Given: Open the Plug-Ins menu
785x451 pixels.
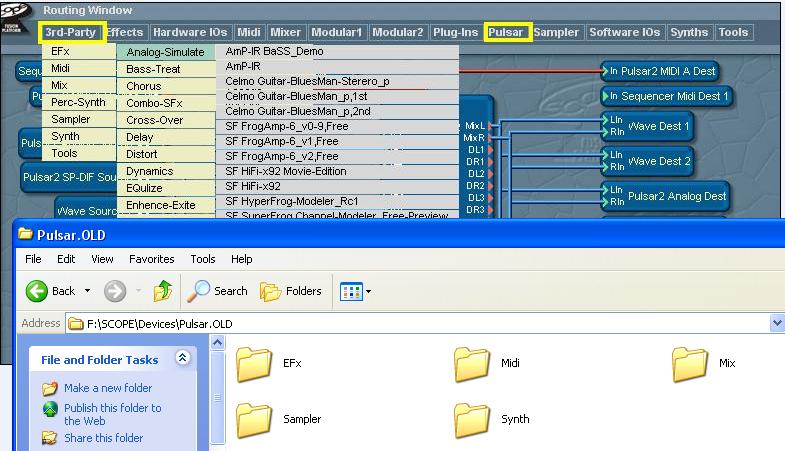Looking at the screenshot, I should coord(456,33).
